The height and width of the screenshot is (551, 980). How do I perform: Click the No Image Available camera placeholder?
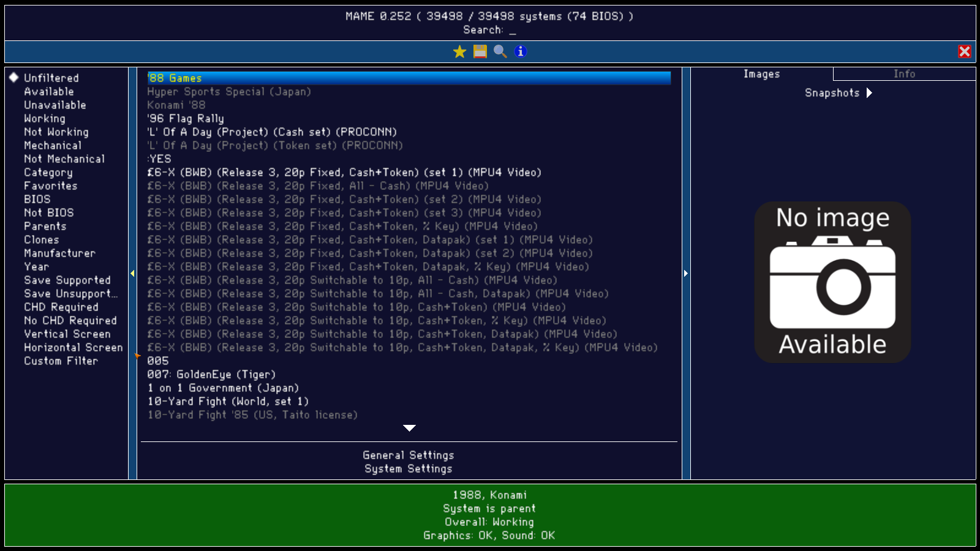pos(832,282)
